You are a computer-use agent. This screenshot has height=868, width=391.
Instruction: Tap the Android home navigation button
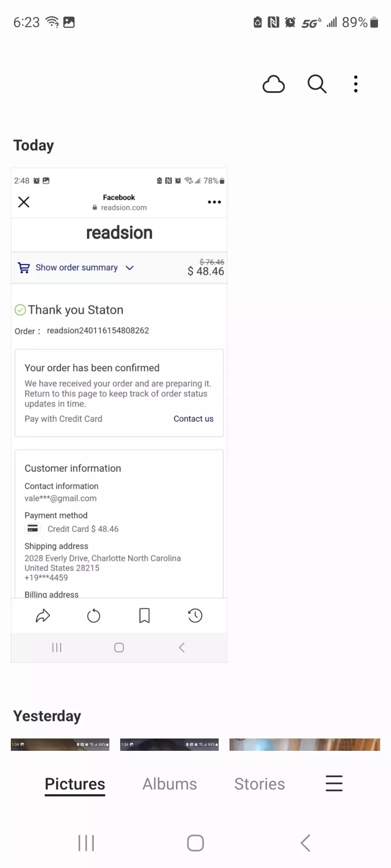[195, 843]
